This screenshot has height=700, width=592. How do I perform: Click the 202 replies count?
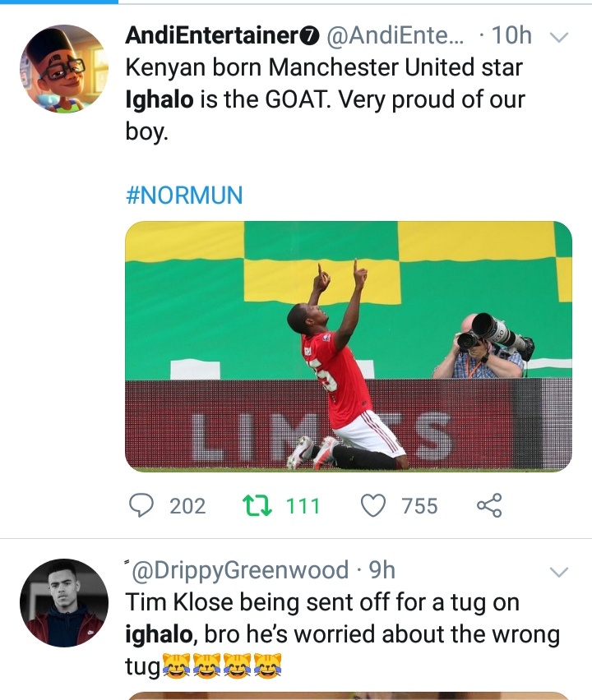point(187,506)
